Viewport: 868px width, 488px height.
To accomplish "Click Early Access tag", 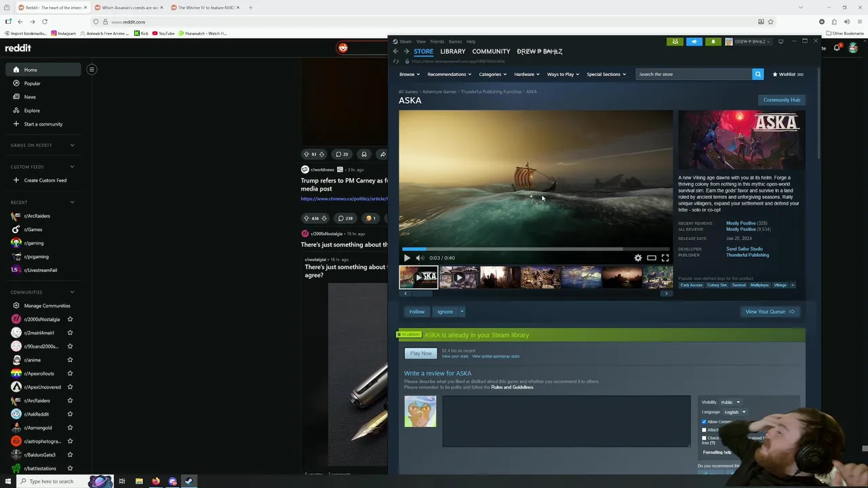I will (x=691, y=285).
